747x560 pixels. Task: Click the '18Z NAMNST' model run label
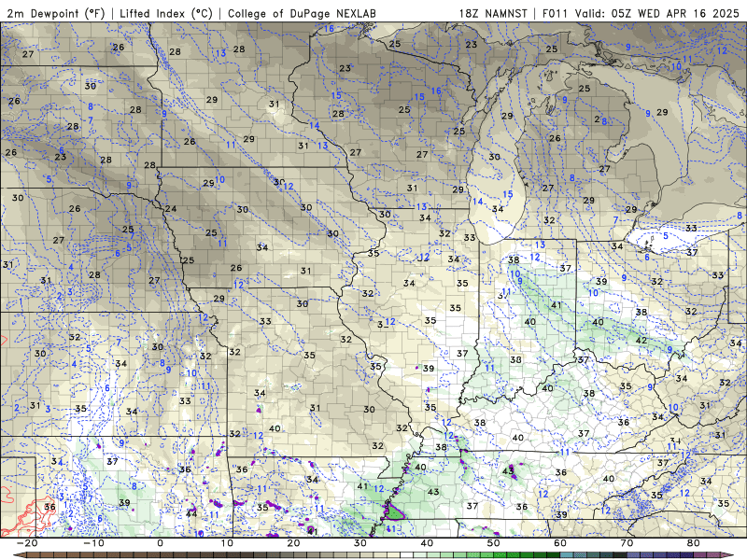point(493,13)
